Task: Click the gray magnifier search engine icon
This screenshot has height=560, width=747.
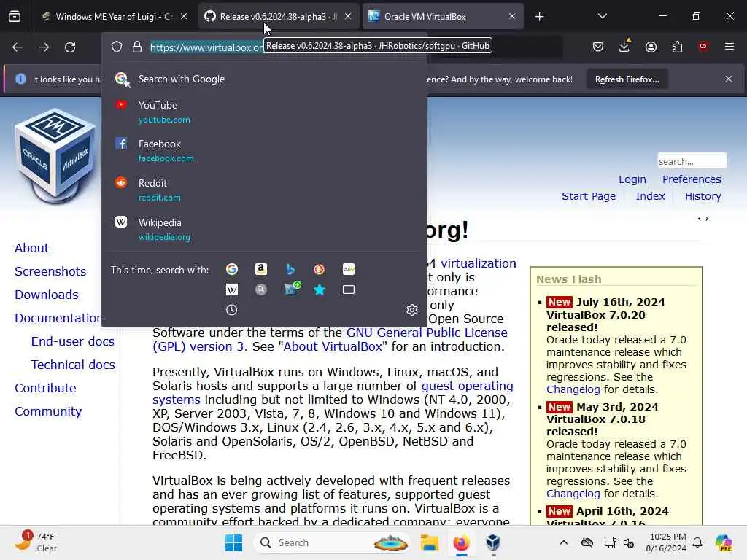Action: coord(261,289)
